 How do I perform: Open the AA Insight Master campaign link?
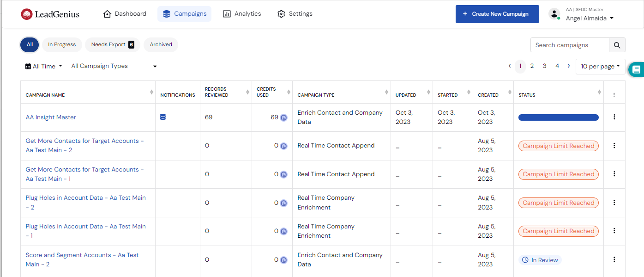coord(51,117)
